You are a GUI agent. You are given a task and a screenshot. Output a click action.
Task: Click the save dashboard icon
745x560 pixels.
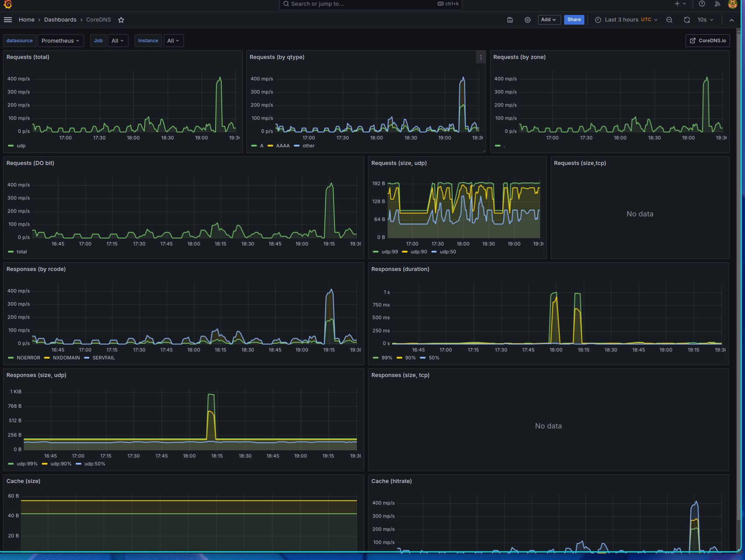point(510,20)
